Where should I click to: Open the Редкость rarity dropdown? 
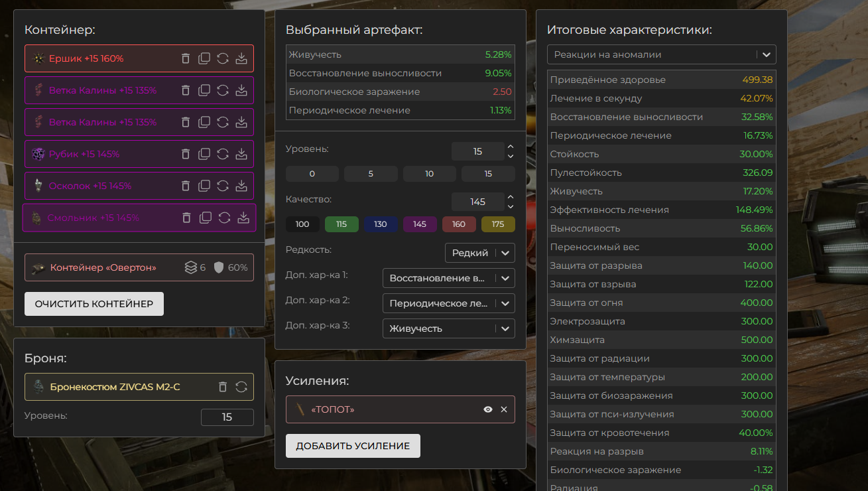click(x=479, y=253)
